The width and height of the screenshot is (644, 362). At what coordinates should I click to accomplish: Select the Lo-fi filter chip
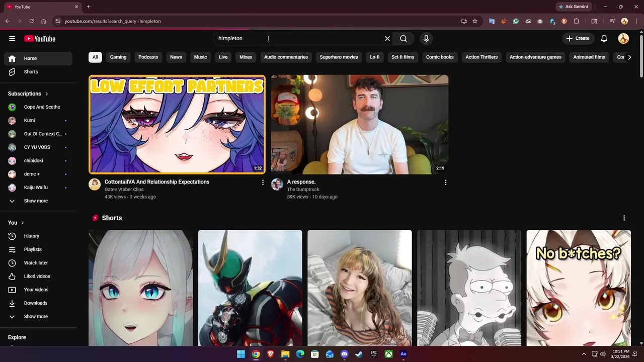tap(375, 57)
